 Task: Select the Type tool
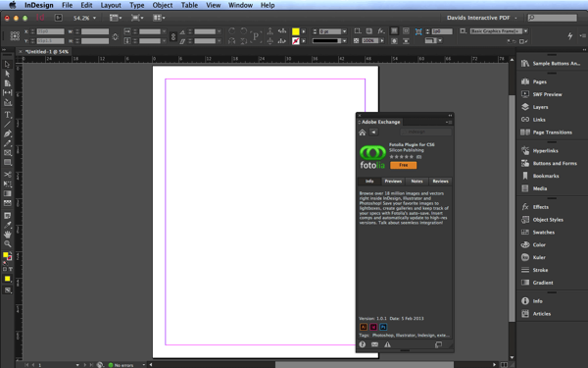click(x=7, y=115)
